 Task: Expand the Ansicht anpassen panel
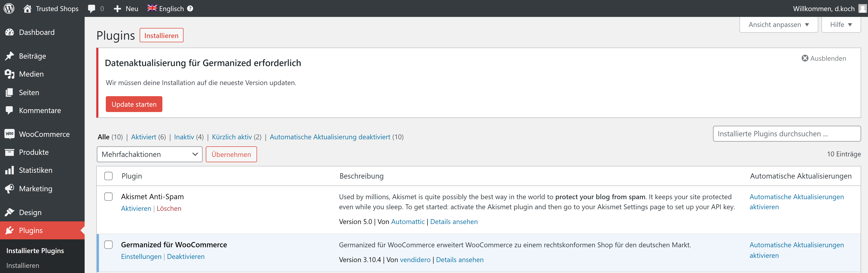coord(778,25)
